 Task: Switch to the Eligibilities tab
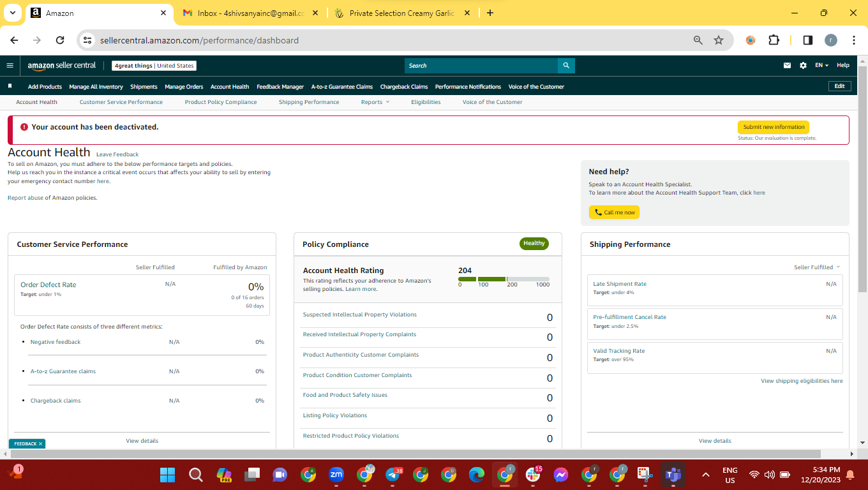[x=426, y=102]
